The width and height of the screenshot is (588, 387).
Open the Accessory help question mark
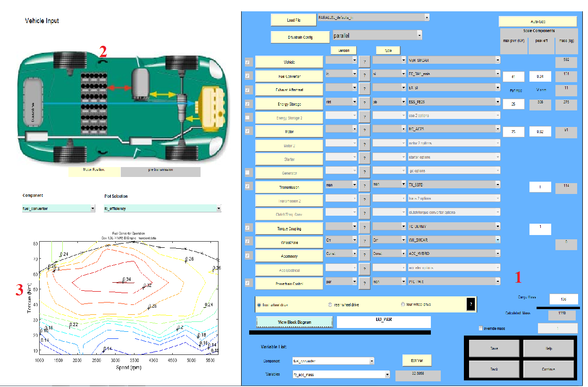click(364, 254)
